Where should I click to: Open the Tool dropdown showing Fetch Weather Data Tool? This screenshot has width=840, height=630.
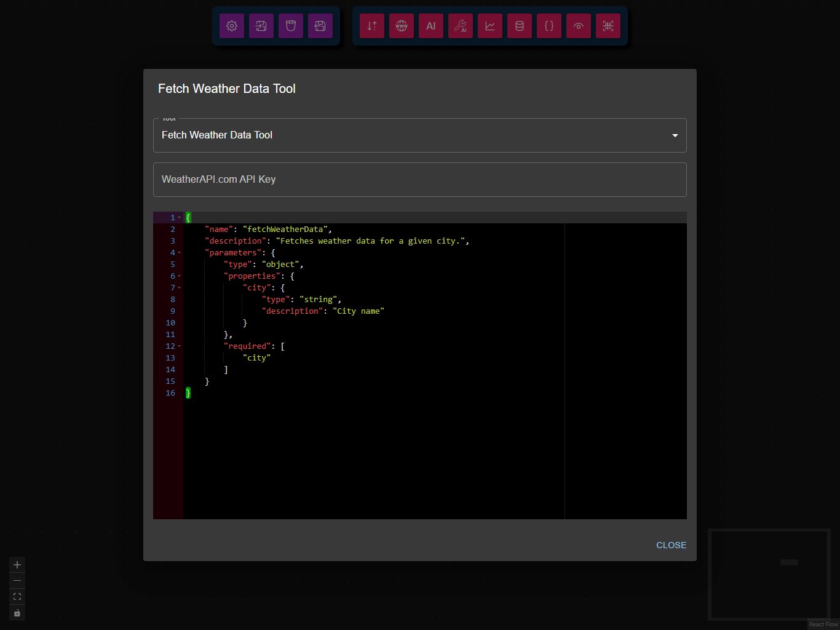[x=419, y=135]
